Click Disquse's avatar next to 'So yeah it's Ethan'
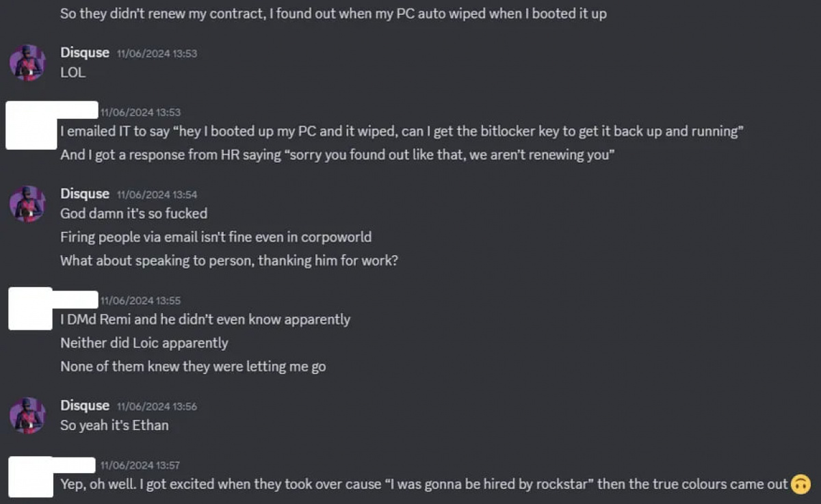 coord(27,416)
